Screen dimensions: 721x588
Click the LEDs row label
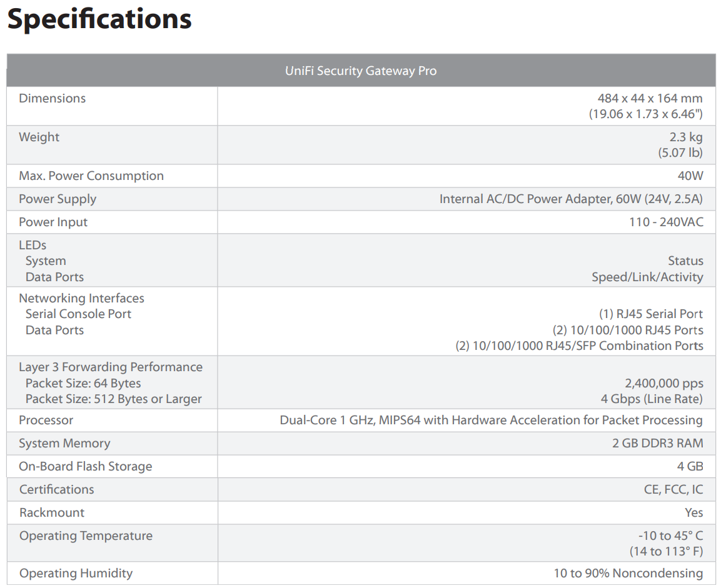click(33, 246)
